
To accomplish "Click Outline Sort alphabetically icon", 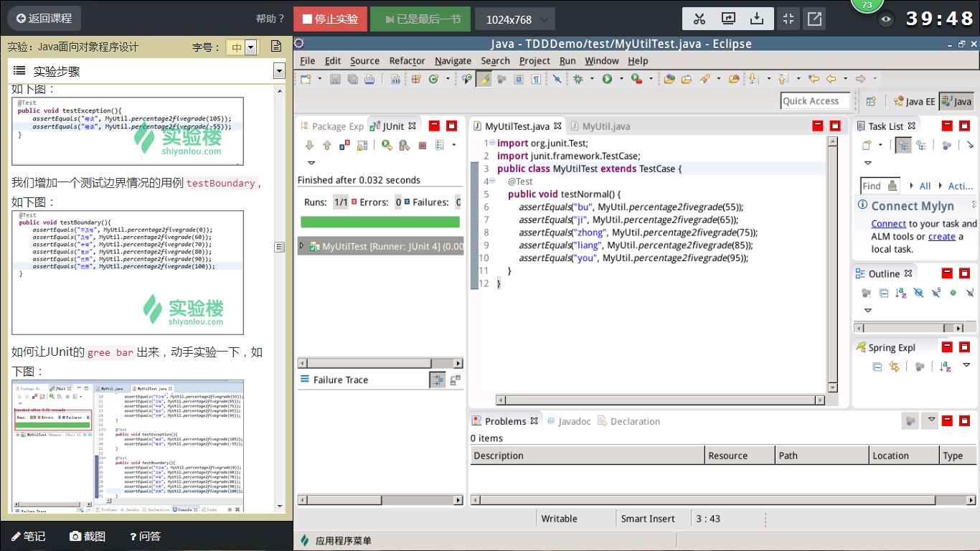I will [900, 293].
